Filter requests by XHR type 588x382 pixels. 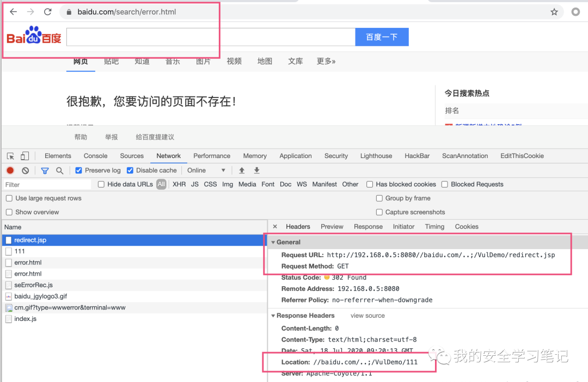coord(179,184)
